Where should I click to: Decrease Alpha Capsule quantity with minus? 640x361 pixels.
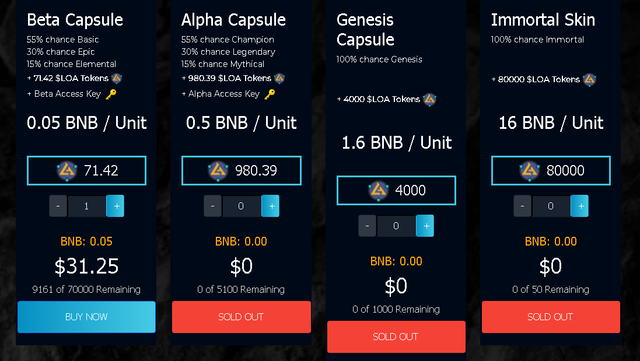(x=213, y=206)
